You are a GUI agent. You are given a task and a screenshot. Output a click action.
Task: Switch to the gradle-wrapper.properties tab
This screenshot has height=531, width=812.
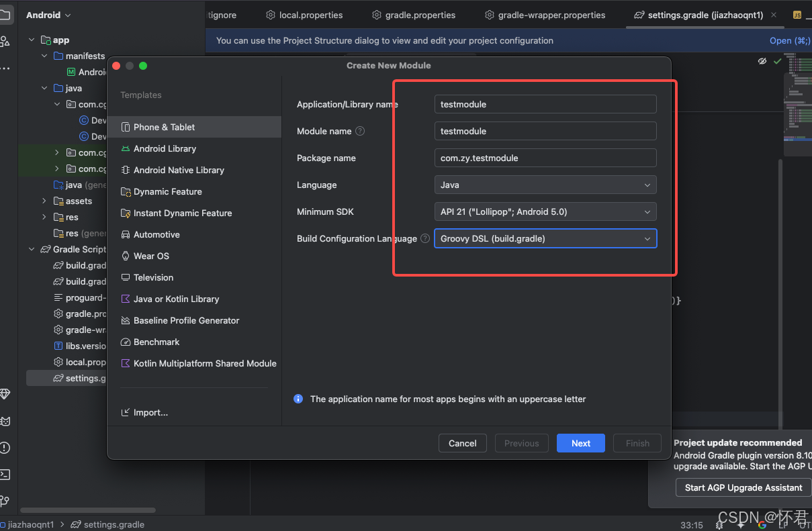(545, 15)
